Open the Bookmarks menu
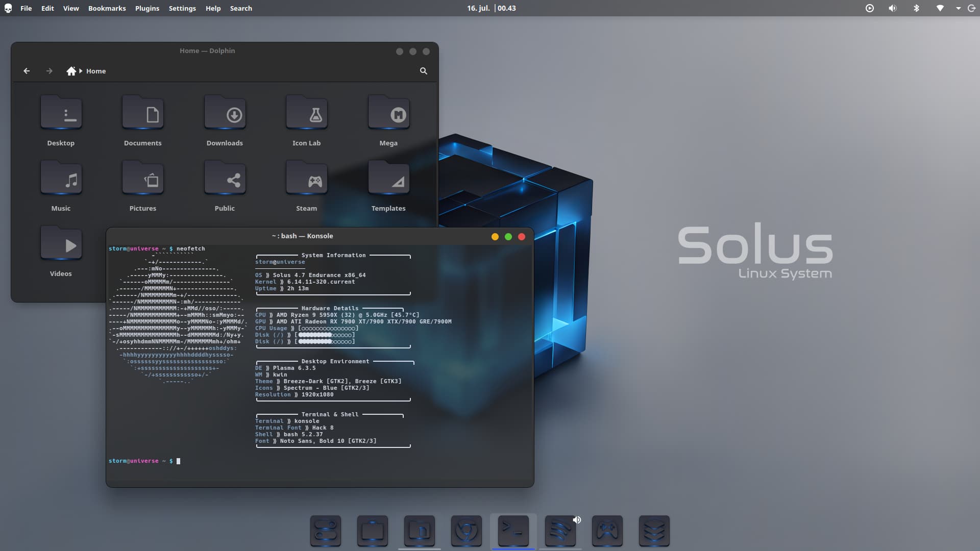The height and width of the screenshot is (551, 980). [107, 8]
